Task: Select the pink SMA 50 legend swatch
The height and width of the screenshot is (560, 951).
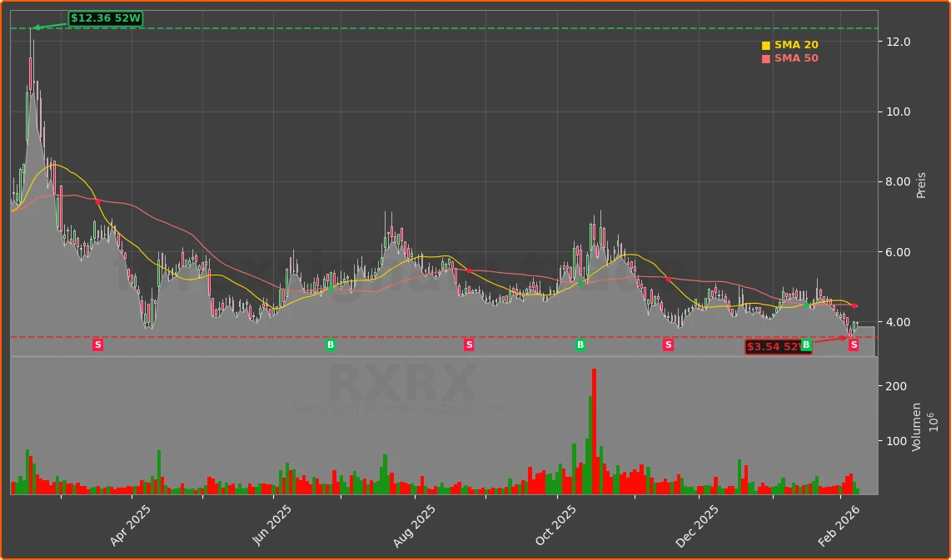Action: [766, 57]
